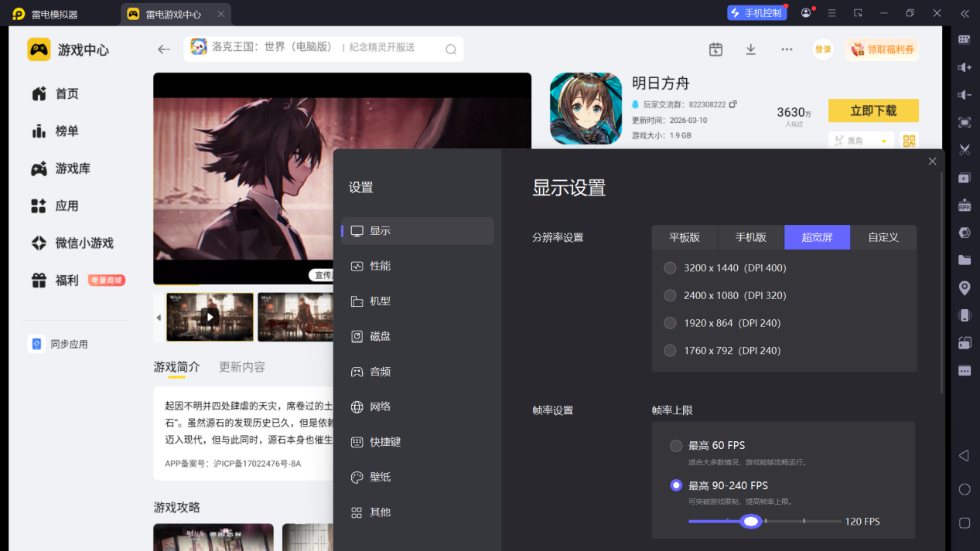Viewport: 980px width, 551px height.
Task: Open the location pin tool in sidebar
Action: (965, 288)
